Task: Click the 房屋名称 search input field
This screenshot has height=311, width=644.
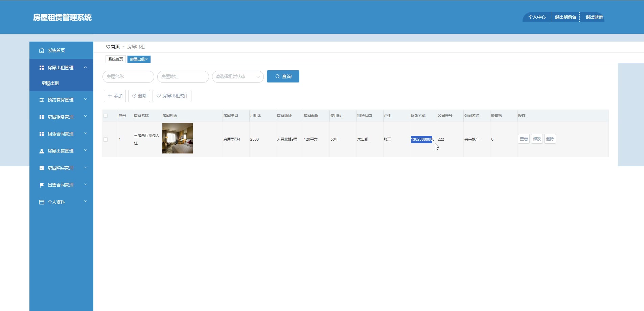Action: pos(128,77)
